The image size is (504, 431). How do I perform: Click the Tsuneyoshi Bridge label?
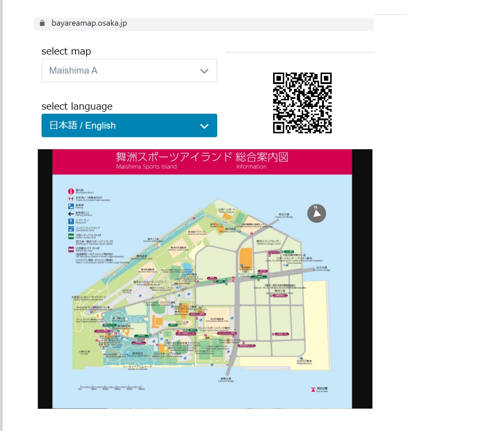click(x=284, y=216)
